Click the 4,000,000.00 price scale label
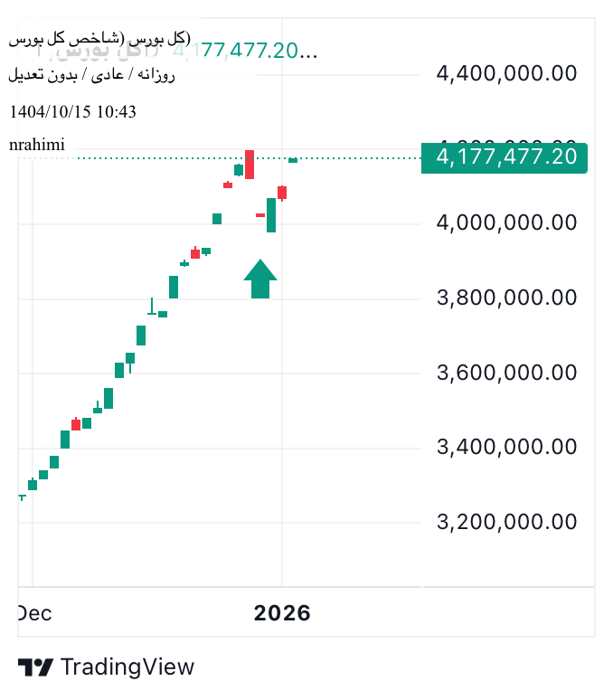The image size is (613, 700). click(x=506, y=222)
